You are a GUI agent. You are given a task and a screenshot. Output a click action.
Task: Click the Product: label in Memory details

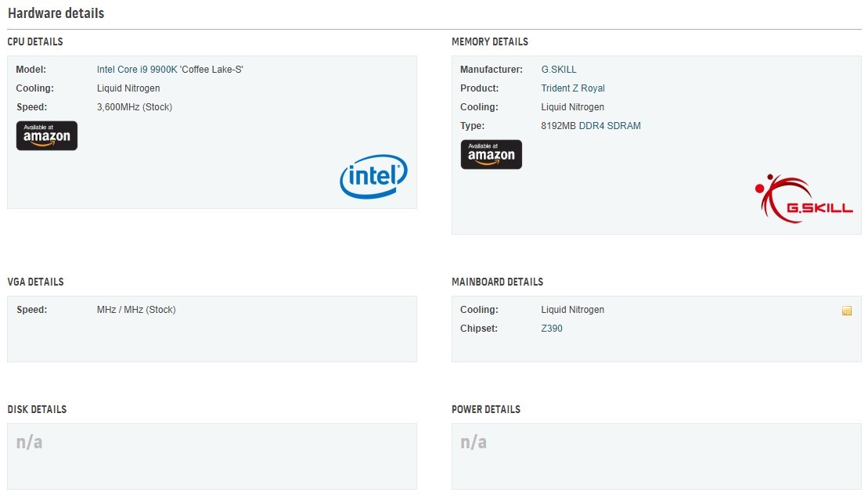click(x=479, y=88)
